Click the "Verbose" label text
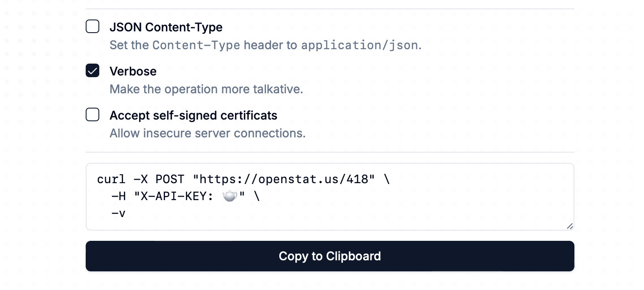This screenshot has height=290, width=644. click(133, 71)
